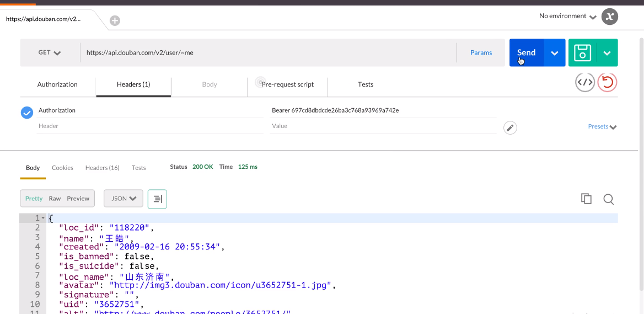644x314 pixels.
Task: Open the response Headers (16) tab
Action: [x=102, y=168]
